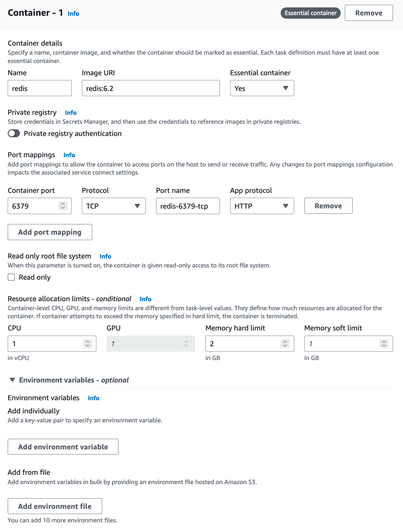Screen dimensions: 403x532
Task: Click Info link beside Environment variables
Action: [93, 398]
